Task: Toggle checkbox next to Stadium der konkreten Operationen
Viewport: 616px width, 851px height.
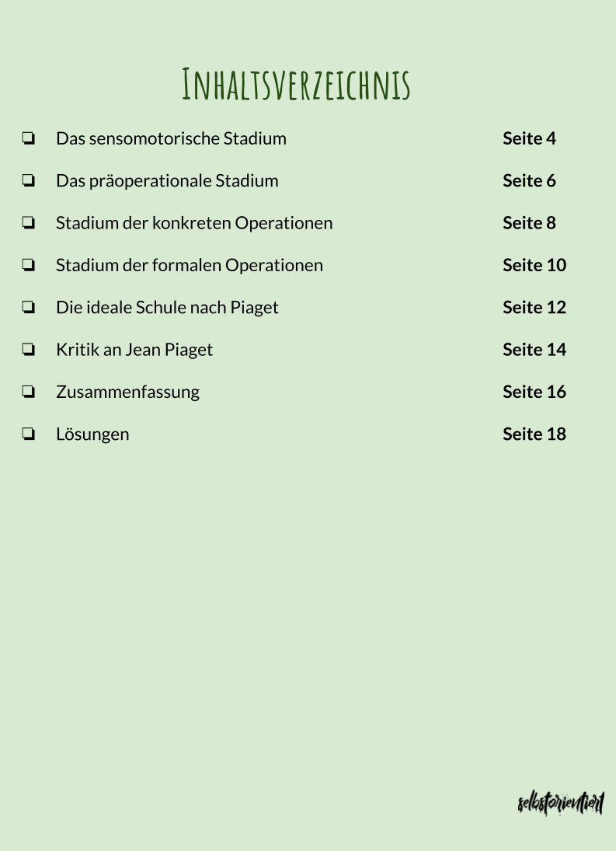Action: tap(29, 223)
